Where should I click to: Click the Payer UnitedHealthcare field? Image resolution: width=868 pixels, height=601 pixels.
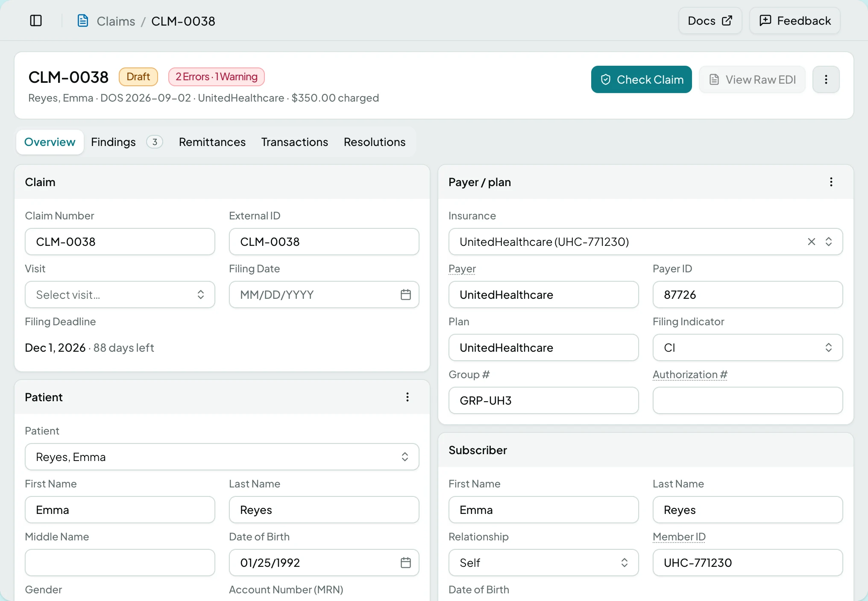(543, 295)
